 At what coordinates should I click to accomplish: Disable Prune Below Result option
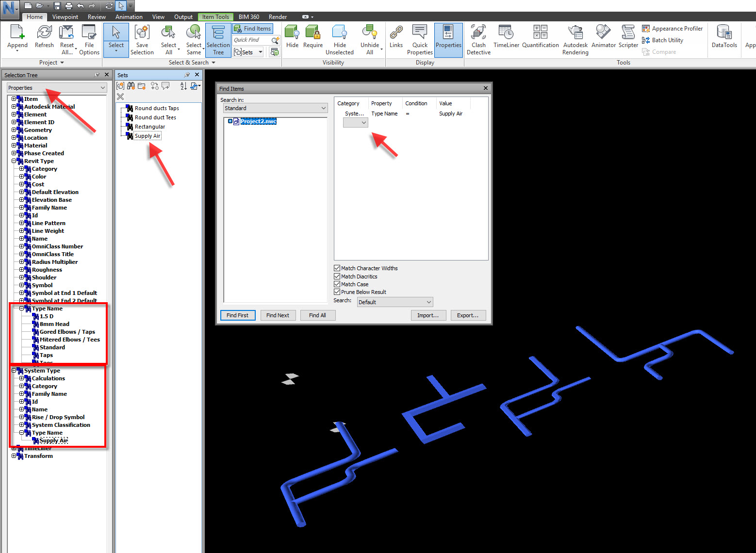tap(337, 292)
